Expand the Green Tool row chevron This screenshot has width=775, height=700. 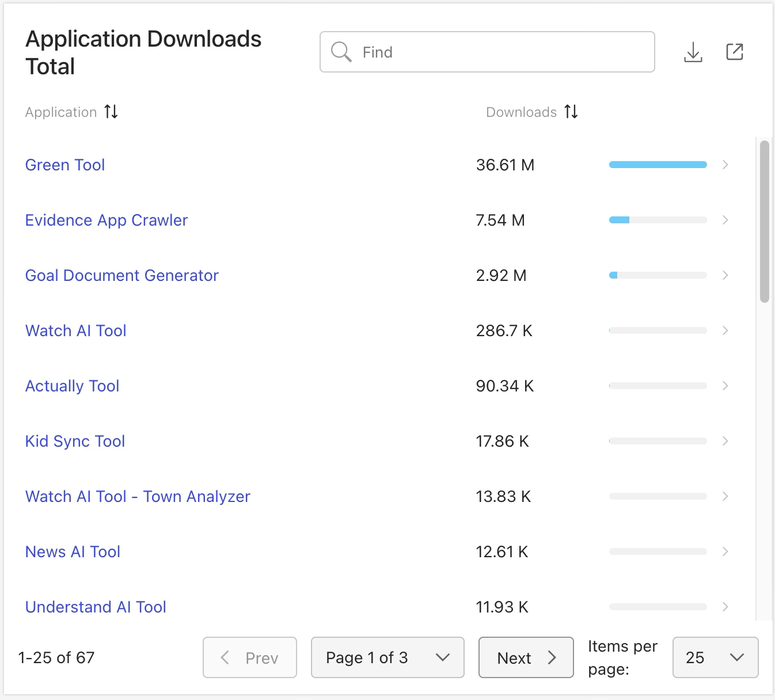point(725,165)
